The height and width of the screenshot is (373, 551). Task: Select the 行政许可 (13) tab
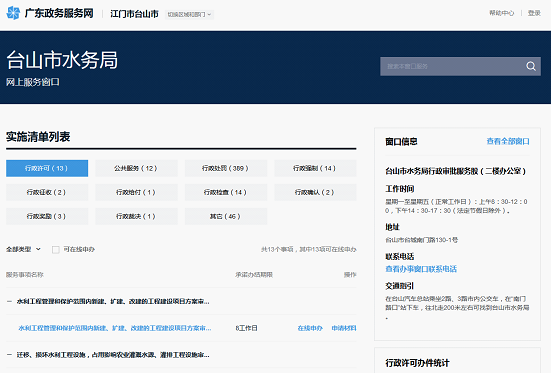(x=47, y=168)
